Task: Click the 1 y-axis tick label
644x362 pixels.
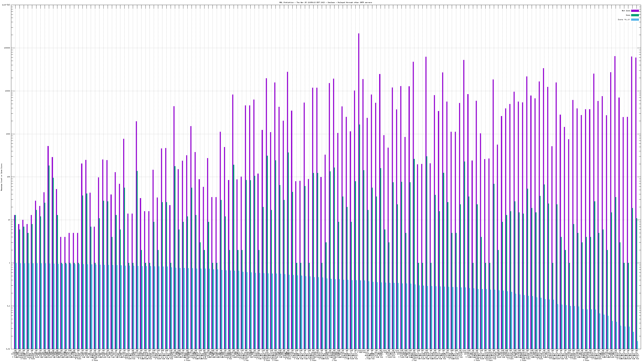Action: (10, 263)
